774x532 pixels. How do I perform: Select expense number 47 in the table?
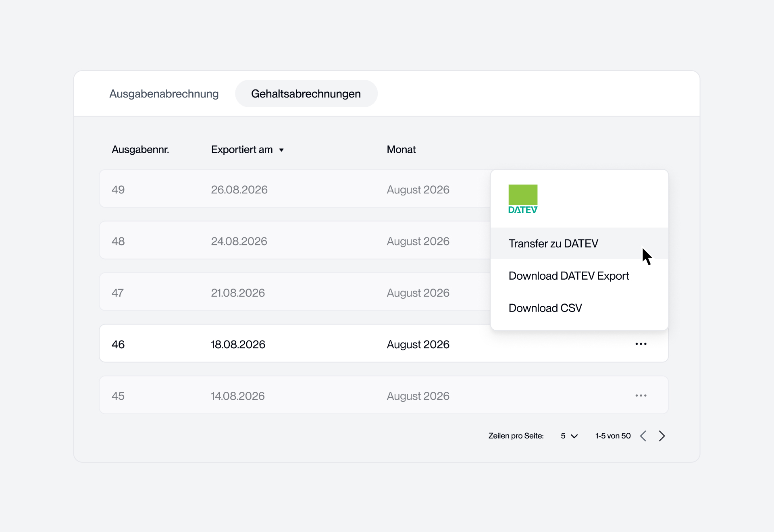(x=118, y=293)
